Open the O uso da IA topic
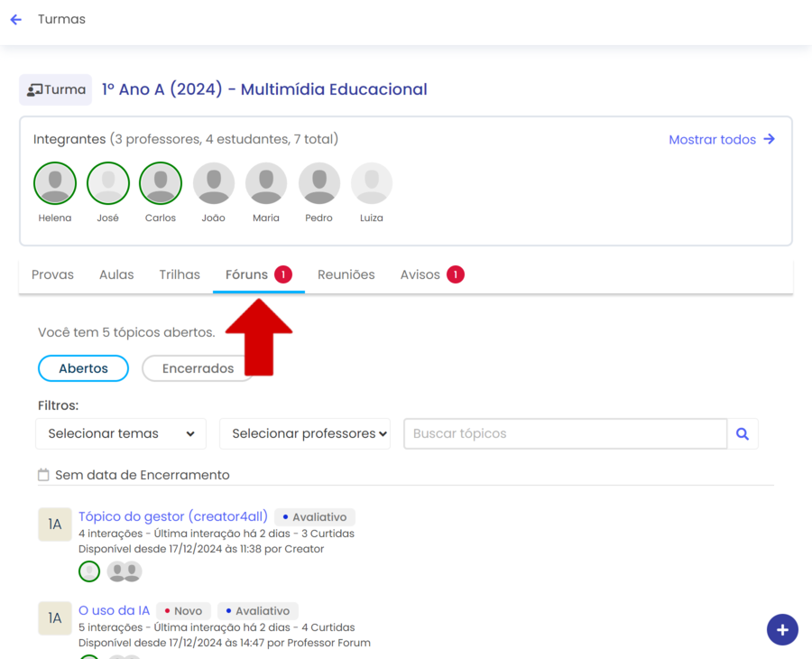 (x=114, y=611)
